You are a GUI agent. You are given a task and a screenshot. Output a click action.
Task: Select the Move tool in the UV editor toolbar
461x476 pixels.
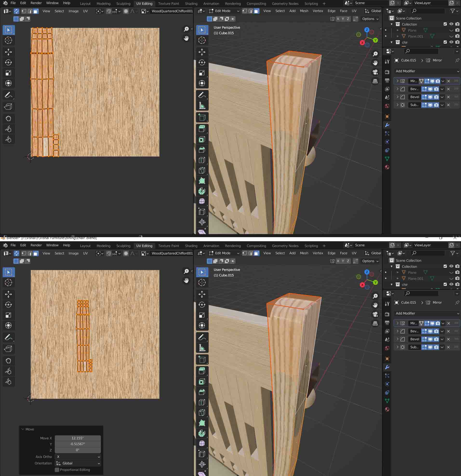click(x=8, y=52)
